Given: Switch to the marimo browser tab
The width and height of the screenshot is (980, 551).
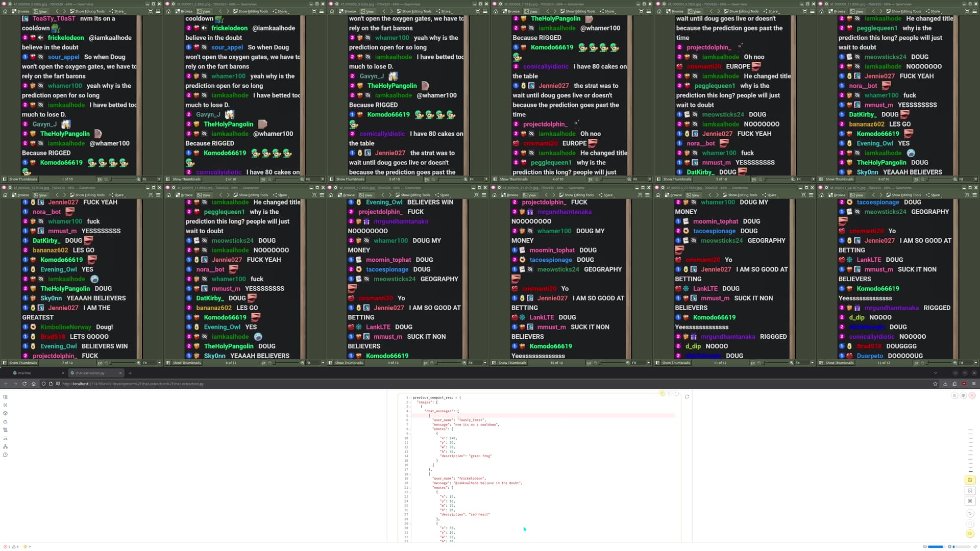Looking at the screenshot, I should [x=24, y=373].
